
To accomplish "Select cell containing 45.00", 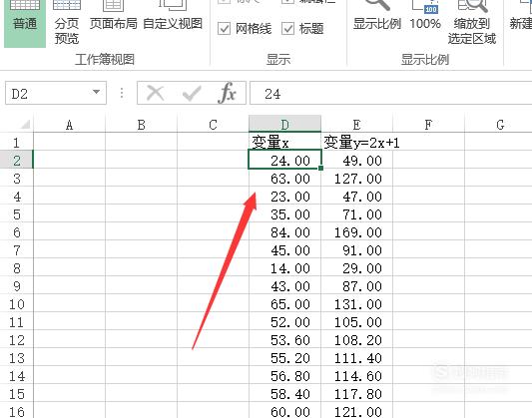I will click(285, 250).
